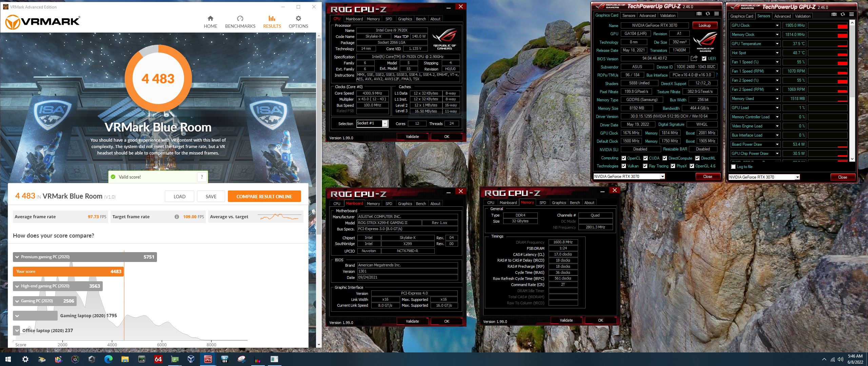This screenshot has width=868, height=366.
Task: Click the info icon next to Target frame rate
Action: 177,217
